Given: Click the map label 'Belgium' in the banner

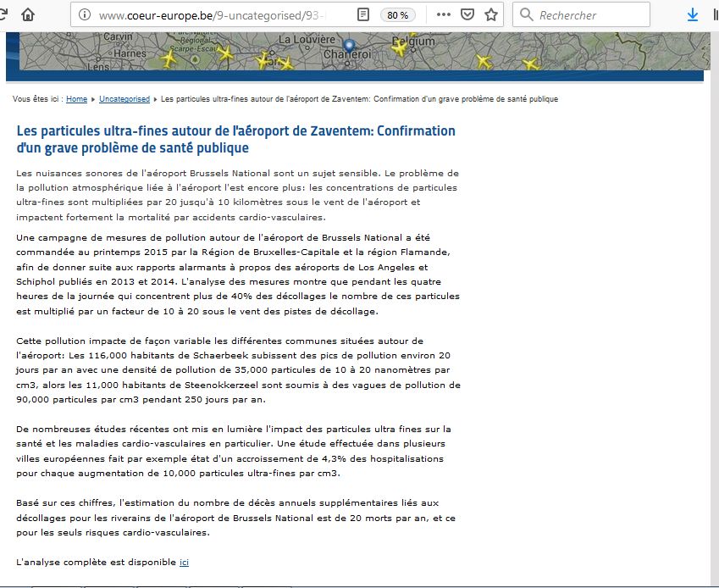Looking at the screenshot, I should (413, 41).
